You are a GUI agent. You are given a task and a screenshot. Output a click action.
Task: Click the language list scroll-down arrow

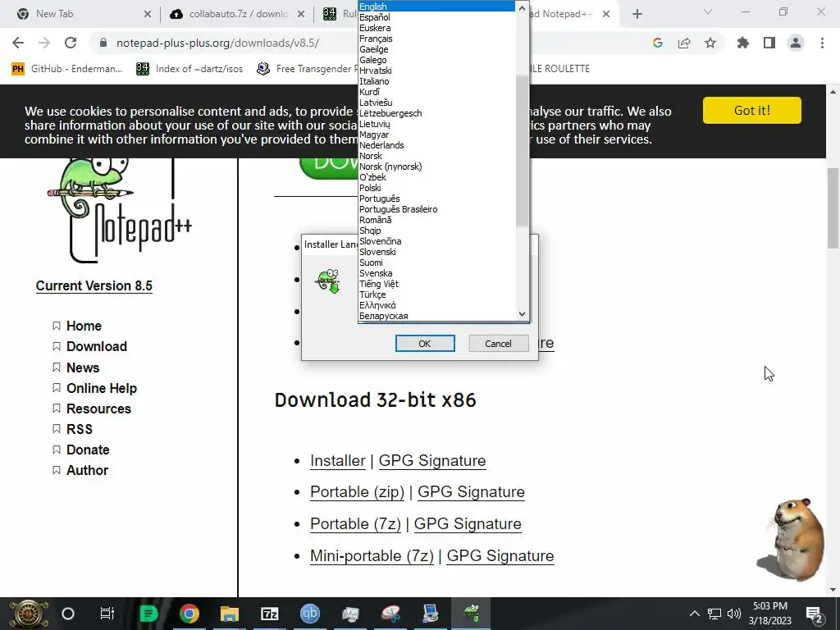tap(523, 314)
